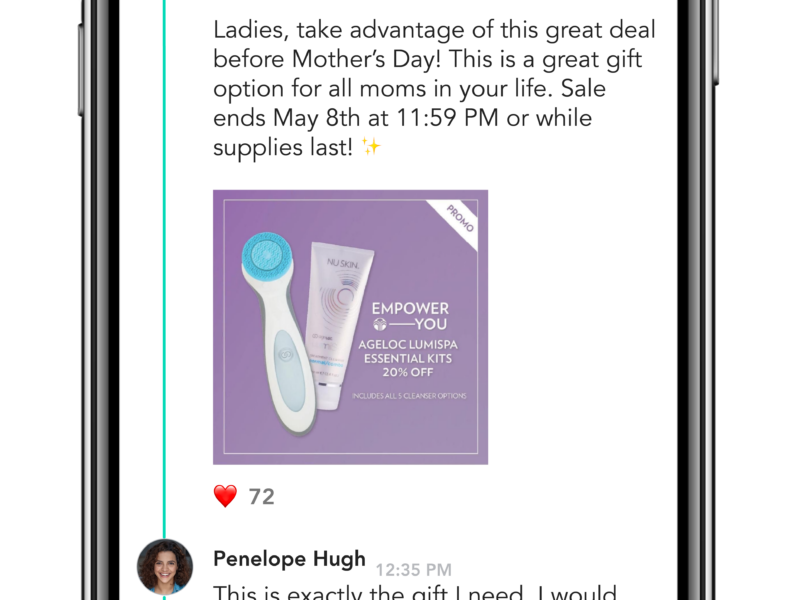Click the PROMO corner ribbon on image

click(458, 220)
